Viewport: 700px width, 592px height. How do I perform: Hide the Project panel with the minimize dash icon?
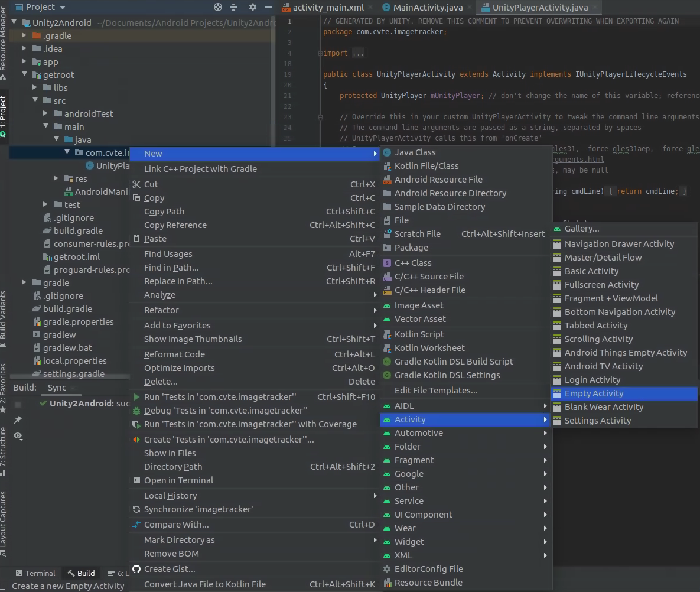(x=268, y=7)
